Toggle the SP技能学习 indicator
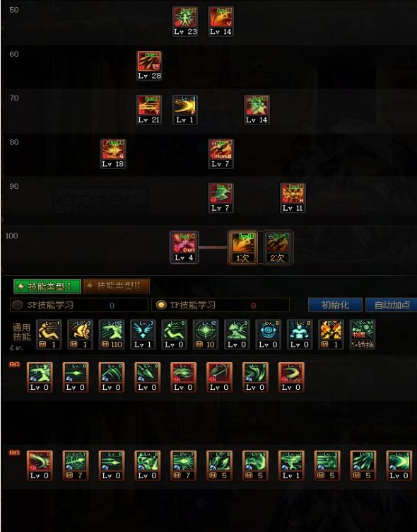This screenshot has width=417, height=532. (18, 305)
